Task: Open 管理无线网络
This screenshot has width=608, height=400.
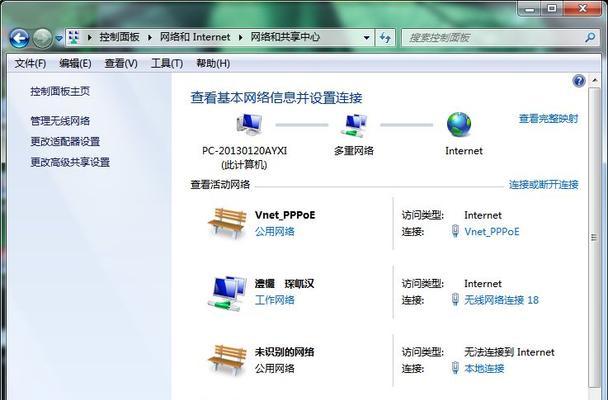Action: pos(60,121)
